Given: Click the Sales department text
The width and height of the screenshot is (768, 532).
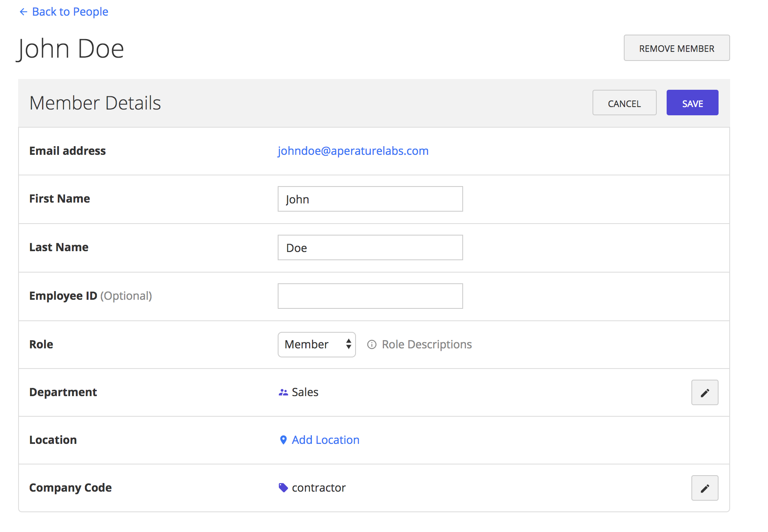Looking at the screenshot, I should [305, 392].
